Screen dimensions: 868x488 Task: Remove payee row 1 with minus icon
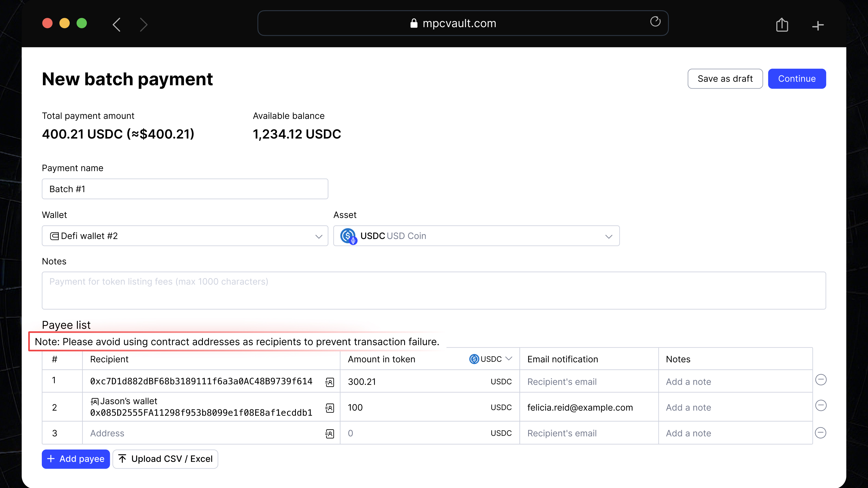pyautogui.click(x=821, y=380)
